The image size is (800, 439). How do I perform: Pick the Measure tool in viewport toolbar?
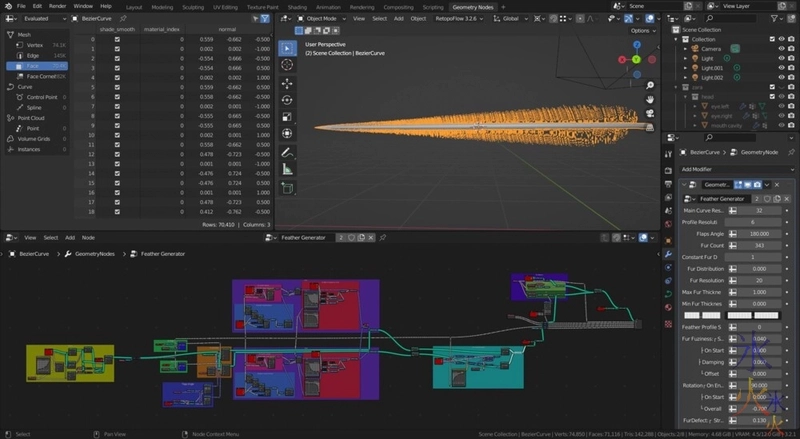[x=287, y=170]
